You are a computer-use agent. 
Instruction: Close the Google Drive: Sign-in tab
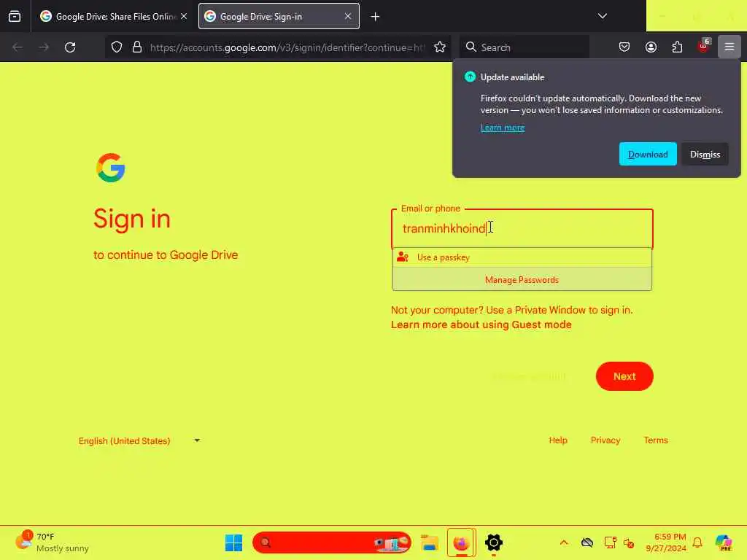click(348, 16)
